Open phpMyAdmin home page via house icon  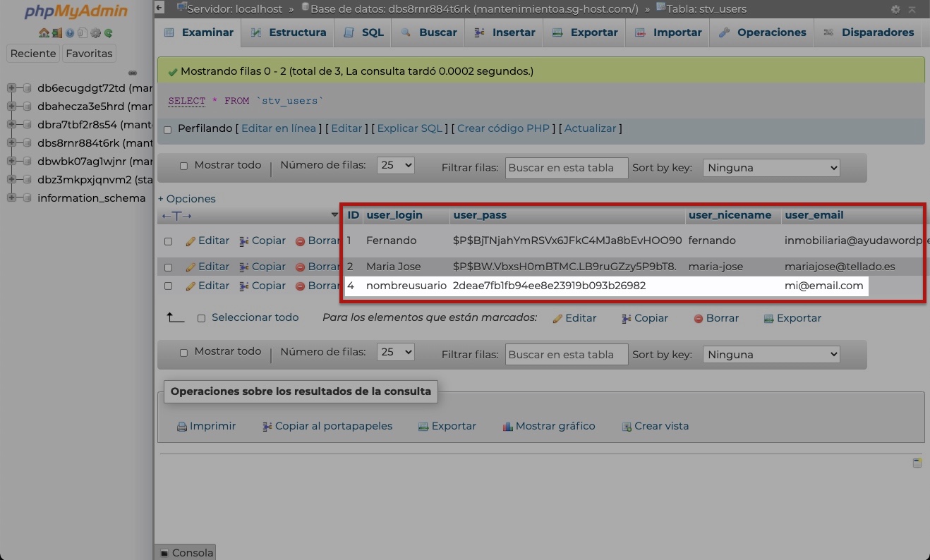point(44,32)
